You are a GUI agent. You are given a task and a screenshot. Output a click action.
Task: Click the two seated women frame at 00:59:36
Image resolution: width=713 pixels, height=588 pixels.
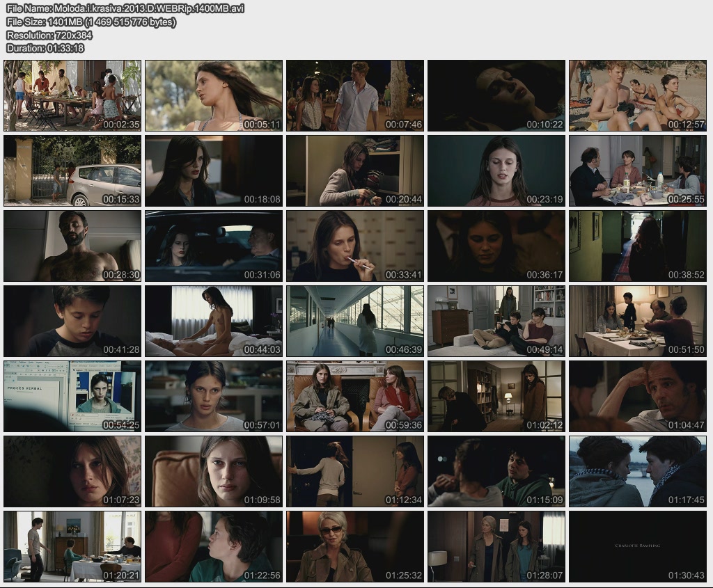click(355, 396)
